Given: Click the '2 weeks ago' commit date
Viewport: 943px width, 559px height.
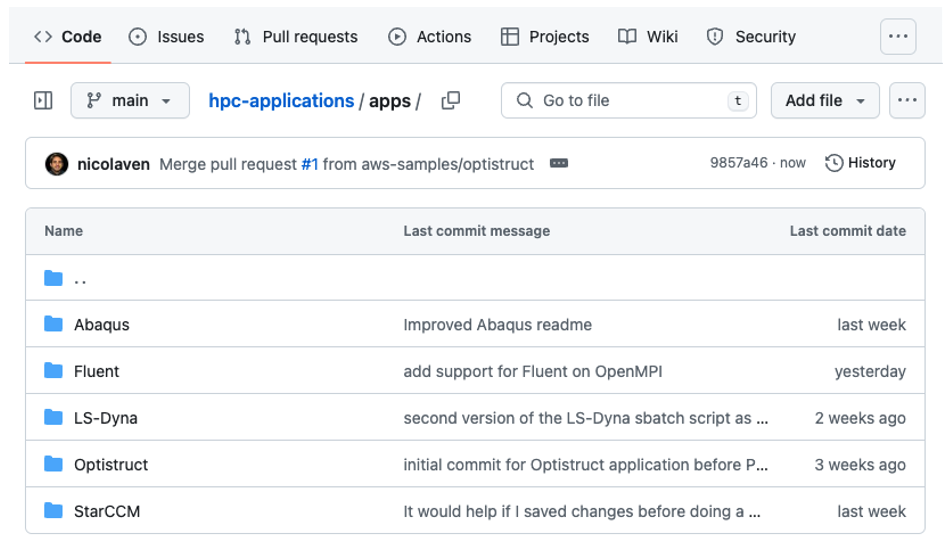Looking at the screenshot, I should [x=860, y=418].
